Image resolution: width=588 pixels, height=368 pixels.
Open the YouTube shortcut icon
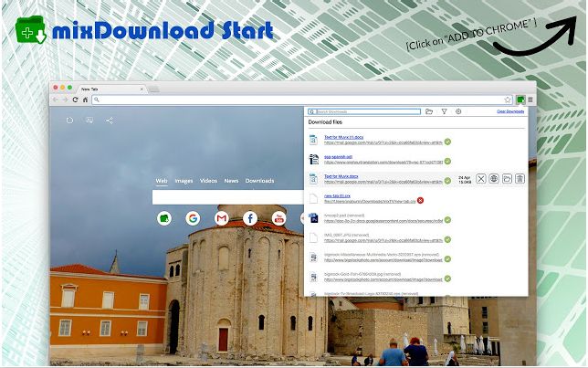pos(278,218)
